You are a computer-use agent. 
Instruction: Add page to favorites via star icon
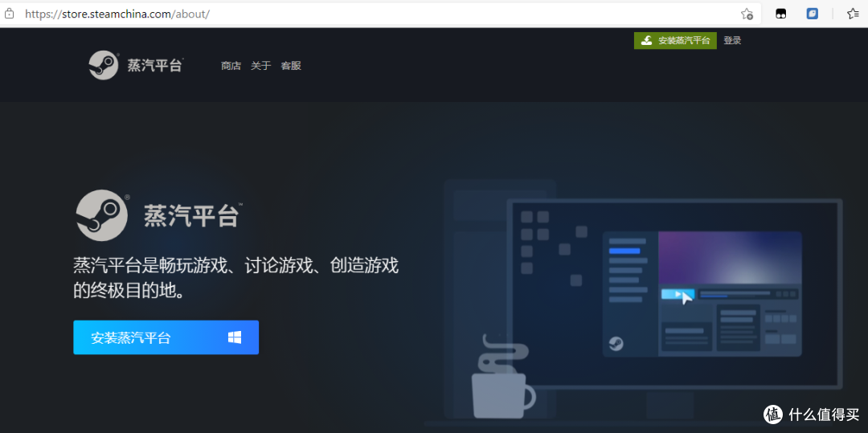(x=747, y=14)
